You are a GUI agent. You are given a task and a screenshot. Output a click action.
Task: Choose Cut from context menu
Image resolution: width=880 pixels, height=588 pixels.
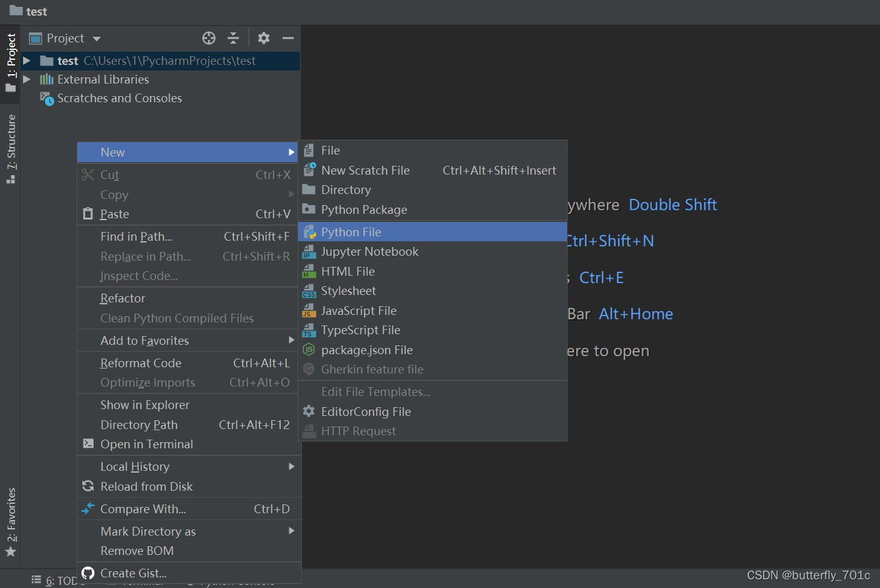click(x=188, y=175)
